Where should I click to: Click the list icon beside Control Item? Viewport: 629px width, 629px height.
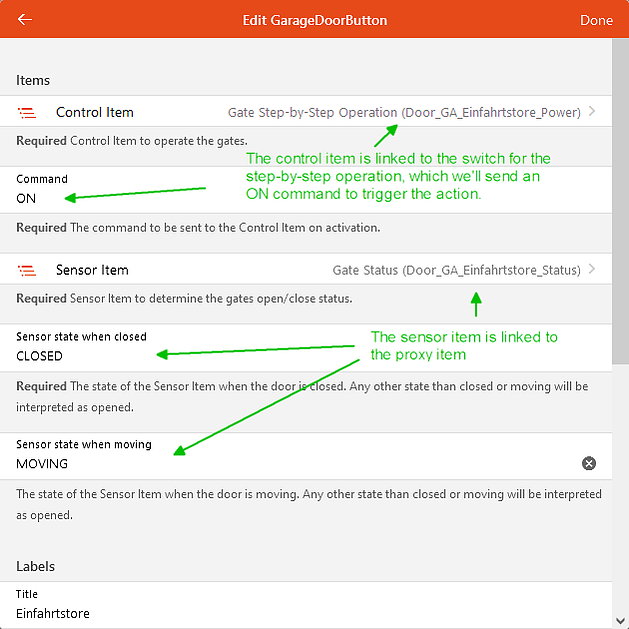coord(27,113)
